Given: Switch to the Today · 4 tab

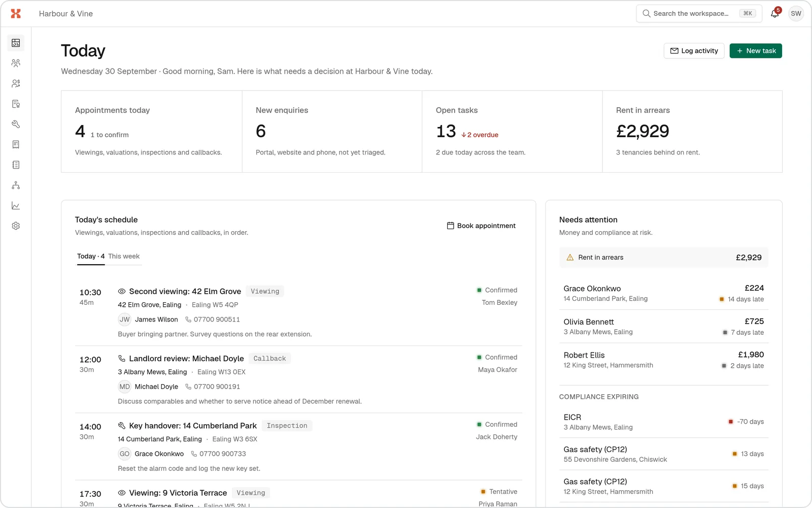Looking at the screenshot, I should [x=91, y=257].
